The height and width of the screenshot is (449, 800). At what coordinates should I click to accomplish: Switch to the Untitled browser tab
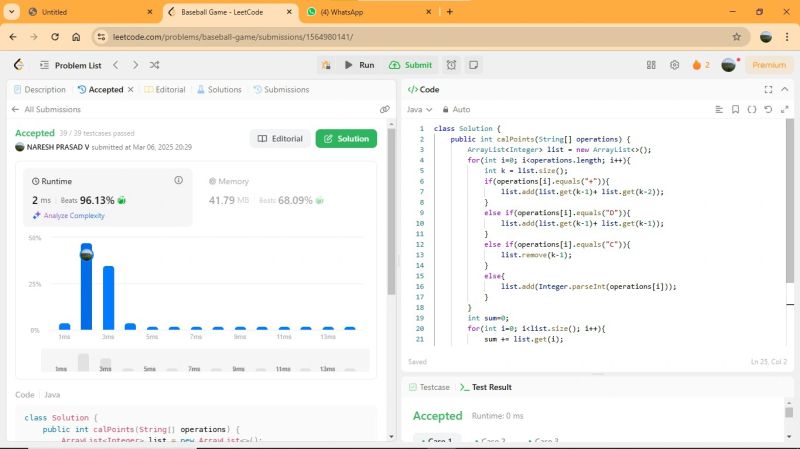coord(91,12)
